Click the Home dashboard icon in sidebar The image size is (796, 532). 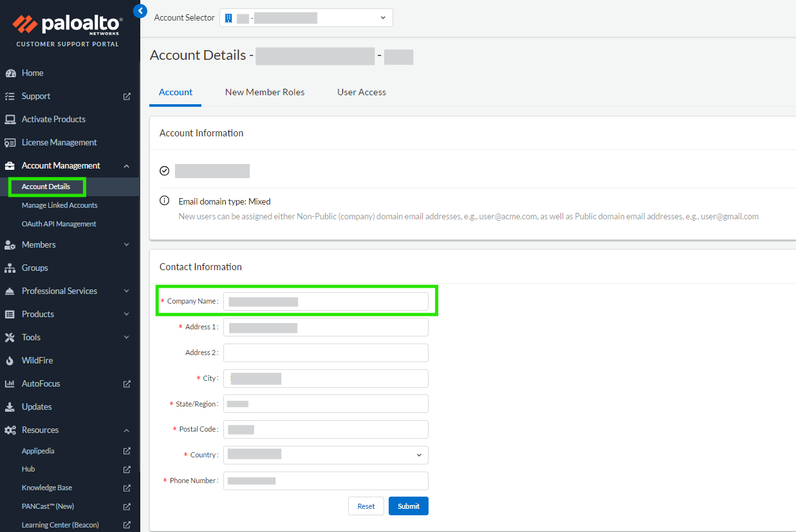click(10, 73)
